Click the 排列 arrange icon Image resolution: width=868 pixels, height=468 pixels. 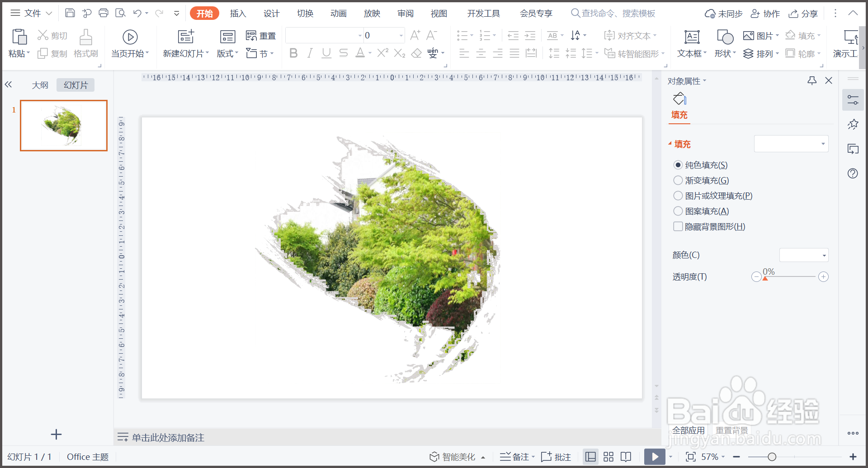tap(748, 53)
